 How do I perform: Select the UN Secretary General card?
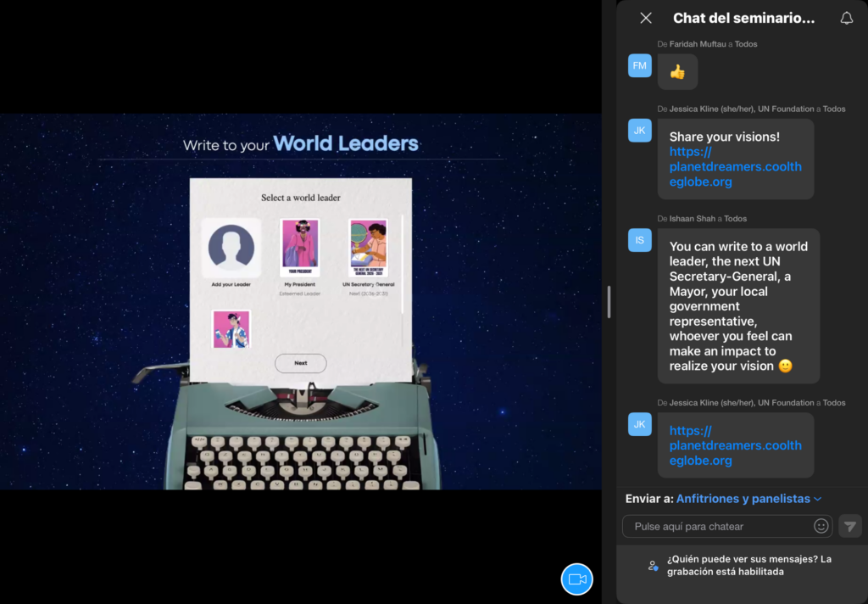pos(369,248)
